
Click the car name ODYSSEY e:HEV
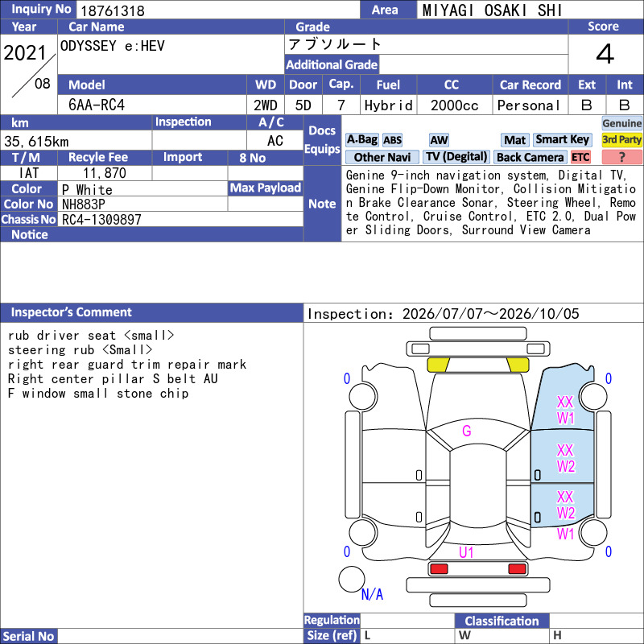[112, 46]
